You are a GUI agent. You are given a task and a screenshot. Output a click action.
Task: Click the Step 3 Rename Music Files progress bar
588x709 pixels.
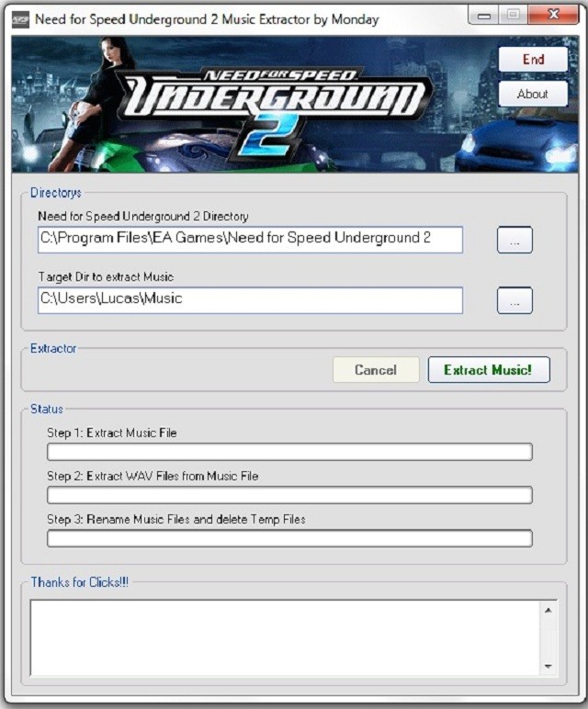[289, 538]
